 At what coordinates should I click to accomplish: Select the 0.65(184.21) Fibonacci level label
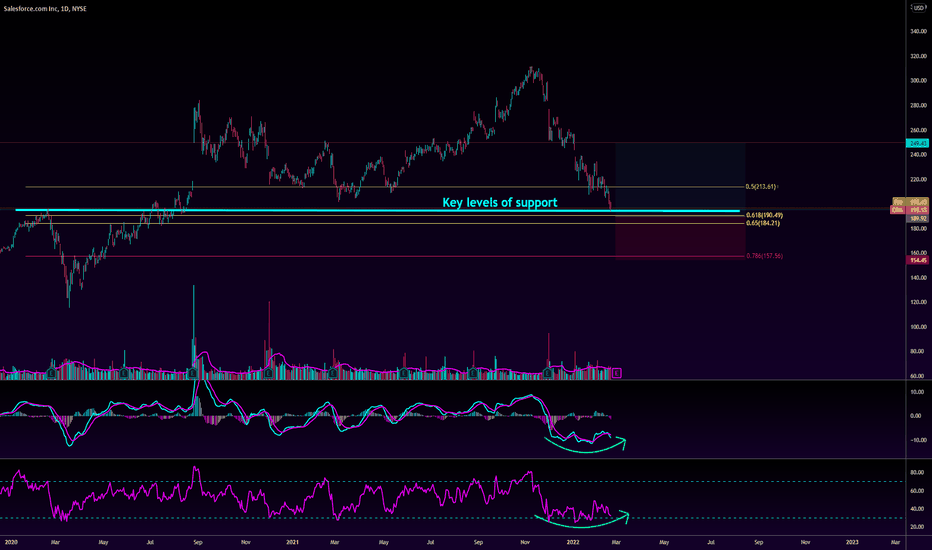[763, 223]
